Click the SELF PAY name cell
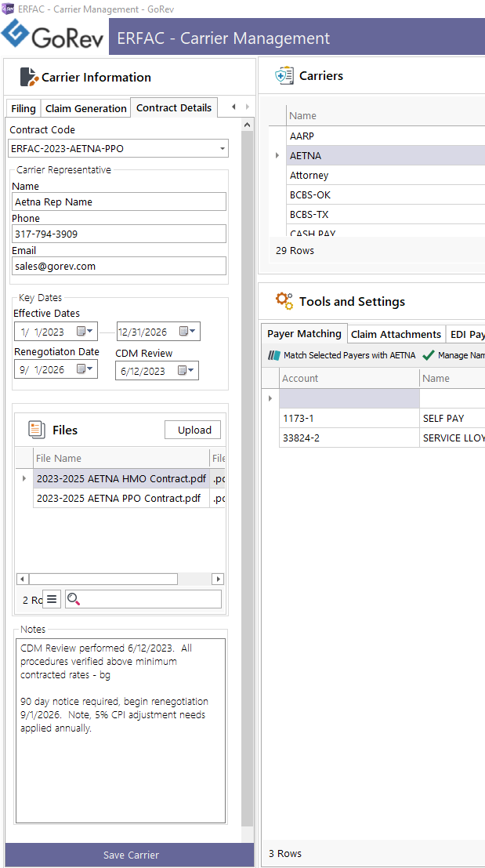 point(452,419)
